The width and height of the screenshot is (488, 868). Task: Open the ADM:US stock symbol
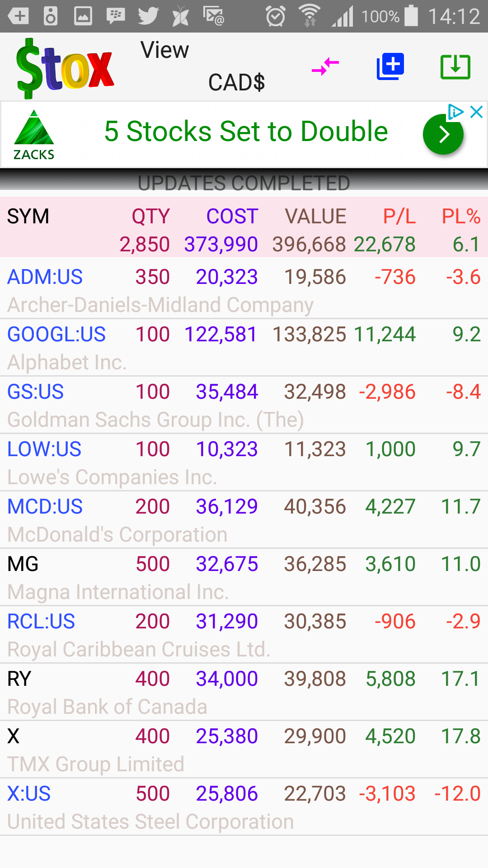tap(45, 277)
